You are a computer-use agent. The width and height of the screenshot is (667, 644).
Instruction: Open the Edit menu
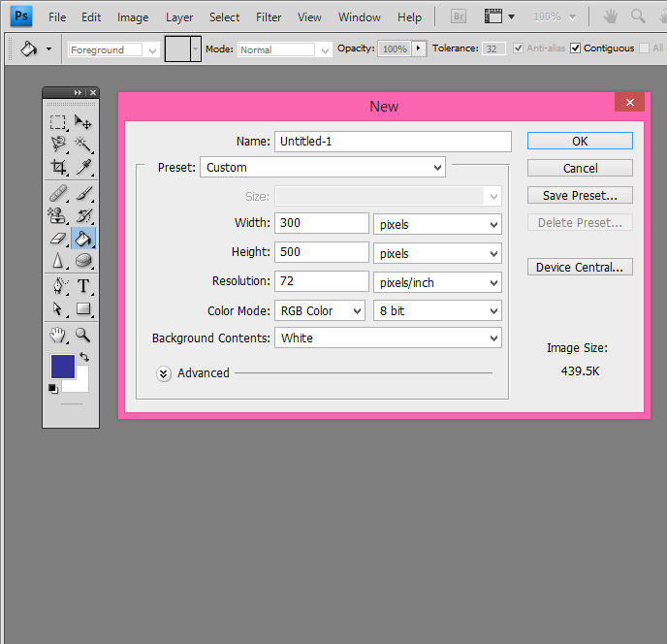coord(91,17)
